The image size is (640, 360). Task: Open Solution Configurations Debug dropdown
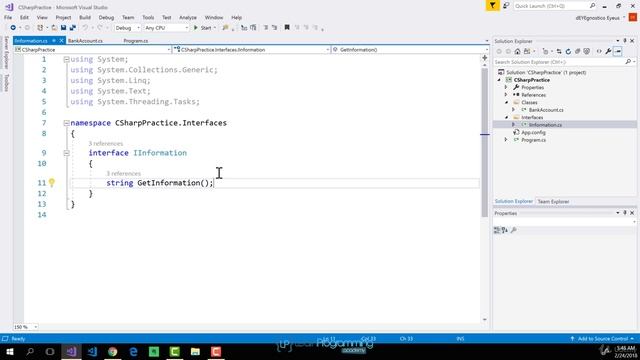(127, 28)
